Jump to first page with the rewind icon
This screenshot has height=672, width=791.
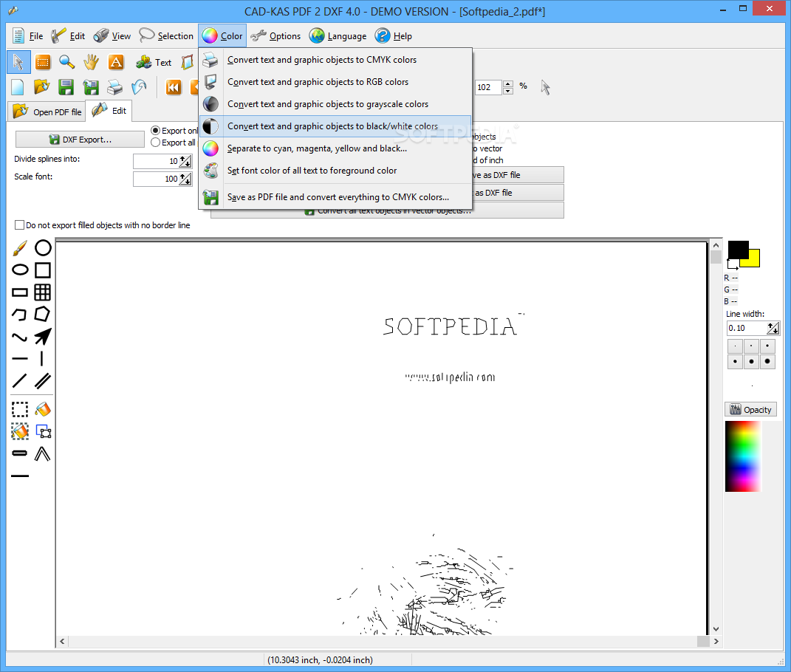(x=174, y=87)
